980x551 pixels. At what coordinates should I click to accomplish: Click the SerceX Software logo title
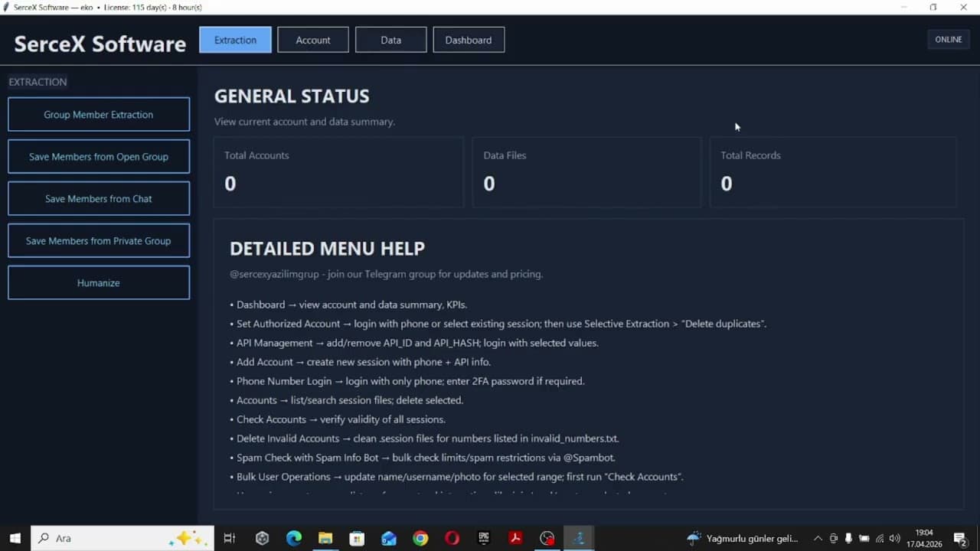pyautogui.click(x=100, y=44)
